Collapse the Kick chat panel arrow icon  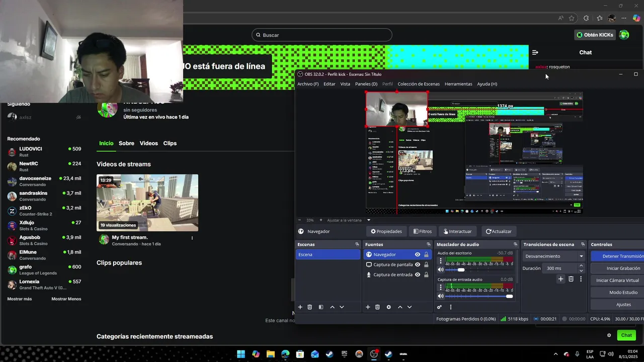click(535, 52)
